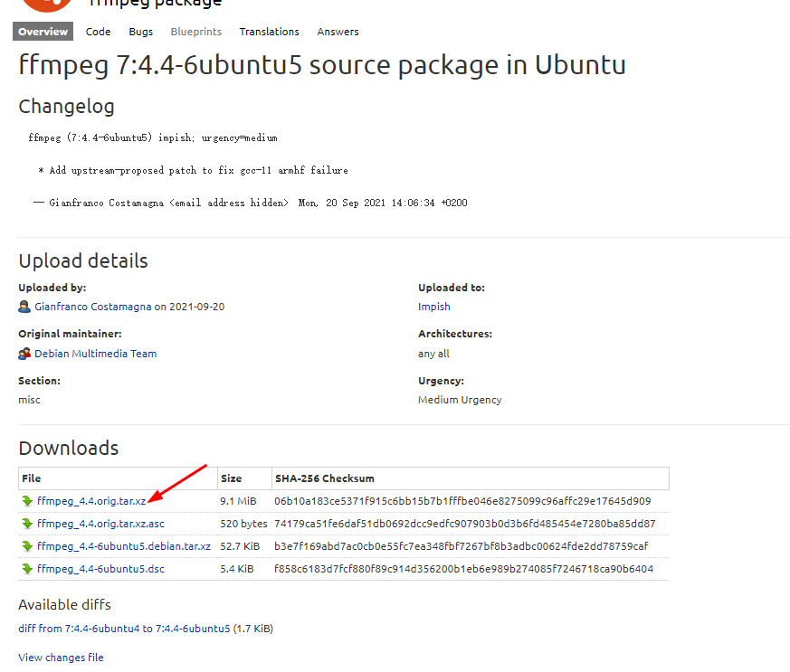The image size is (790, 672).
Task: Click the avatar icon beside Gianfranco Costamagna
Action: coord(24,306)
